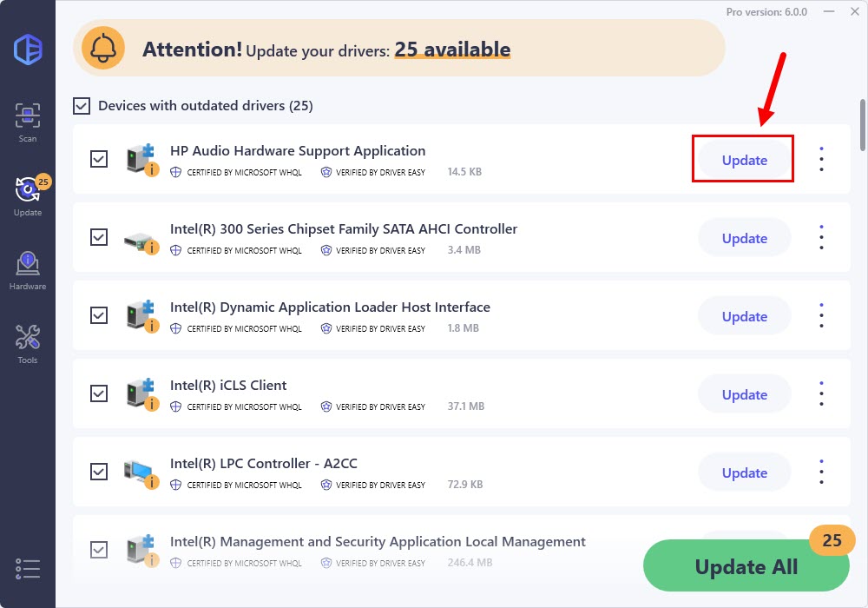Click Microsoft WHQL icon for SATA AHCI Controller
The height and width of the screenshot is (608, 868).
click(x=175, y=250)
